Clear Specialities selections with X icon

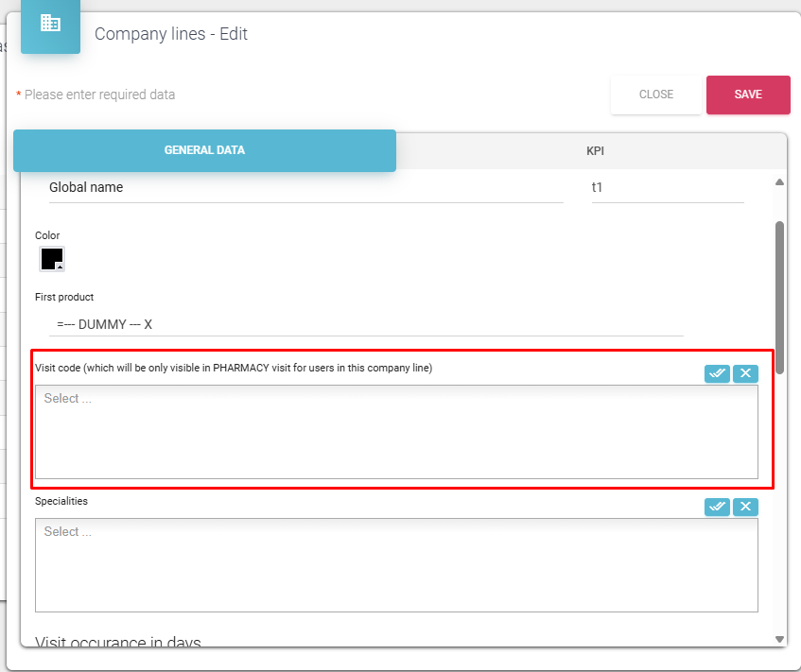point(745,507)
